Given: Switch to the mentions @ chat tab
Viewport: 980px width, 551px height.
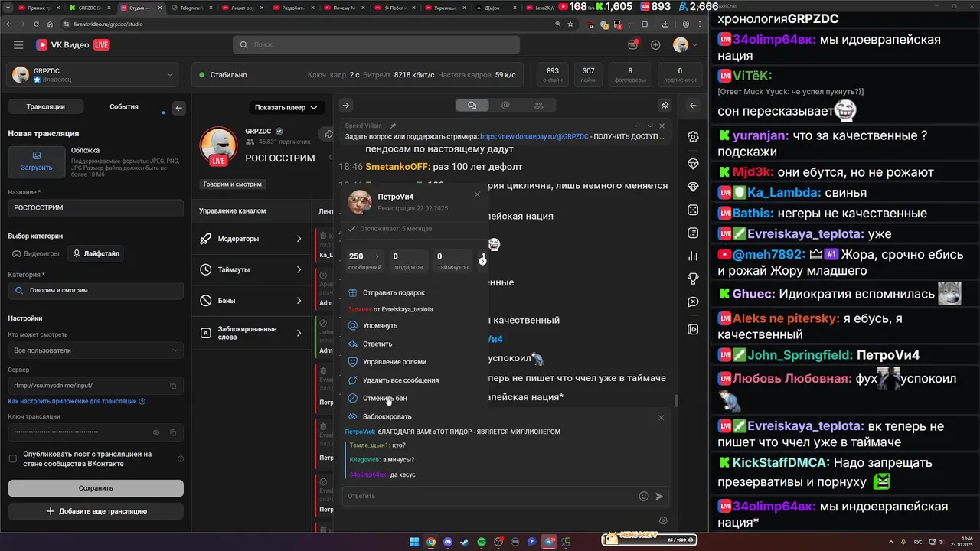Looking at the screenshot, I should point(505,106).
